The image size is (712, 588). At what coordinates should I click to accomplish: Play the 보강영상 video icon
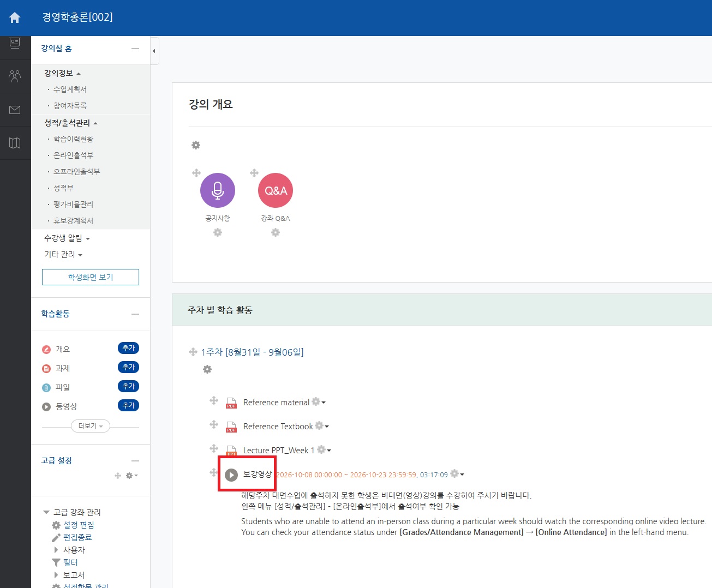point(231,475)
